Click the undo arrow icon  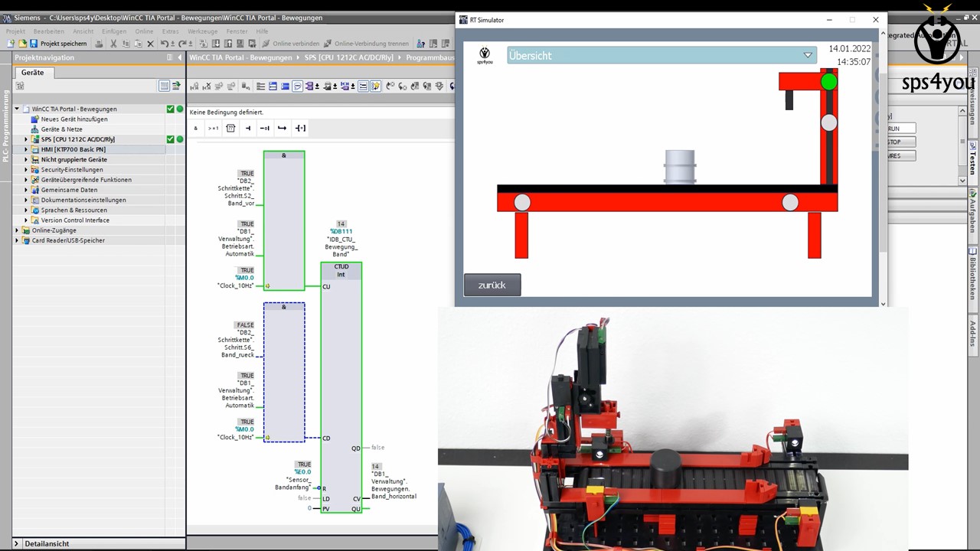pos(165,44)
